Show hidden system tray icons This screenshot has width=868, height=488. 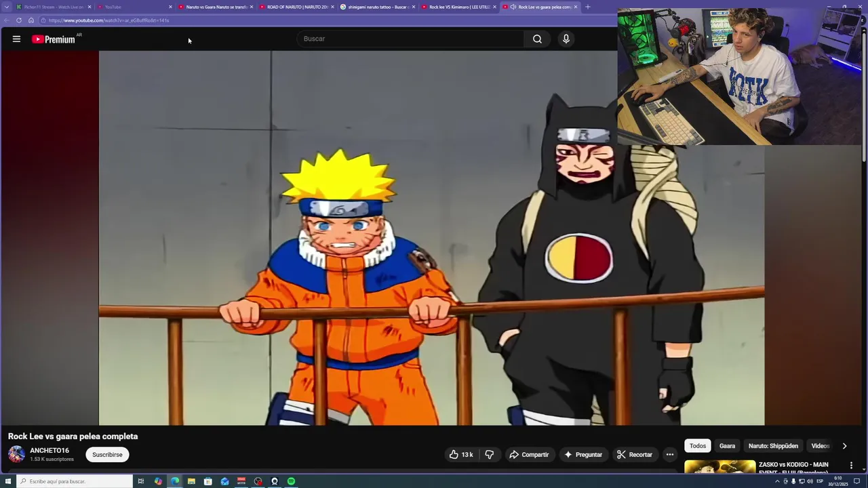click(778, 481)
